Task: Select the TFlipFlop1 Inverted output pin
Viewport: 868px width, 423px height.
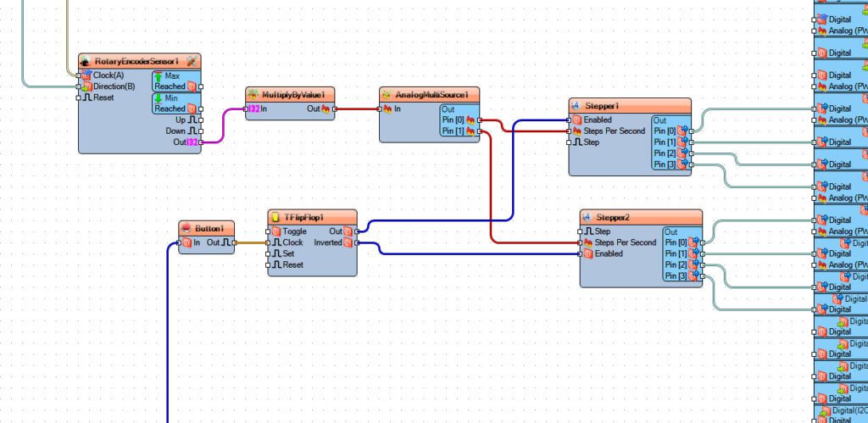Action: pos(358,242)
